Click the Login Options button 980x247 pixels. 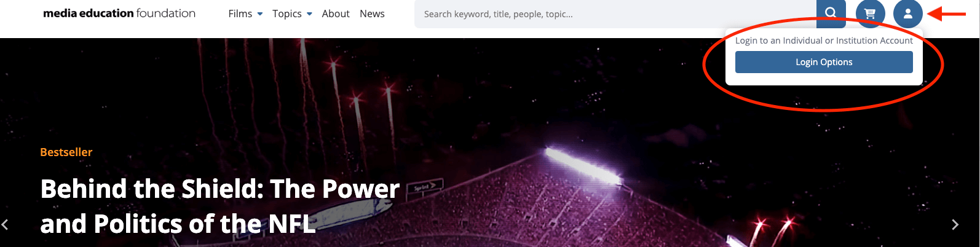point(824,62)
